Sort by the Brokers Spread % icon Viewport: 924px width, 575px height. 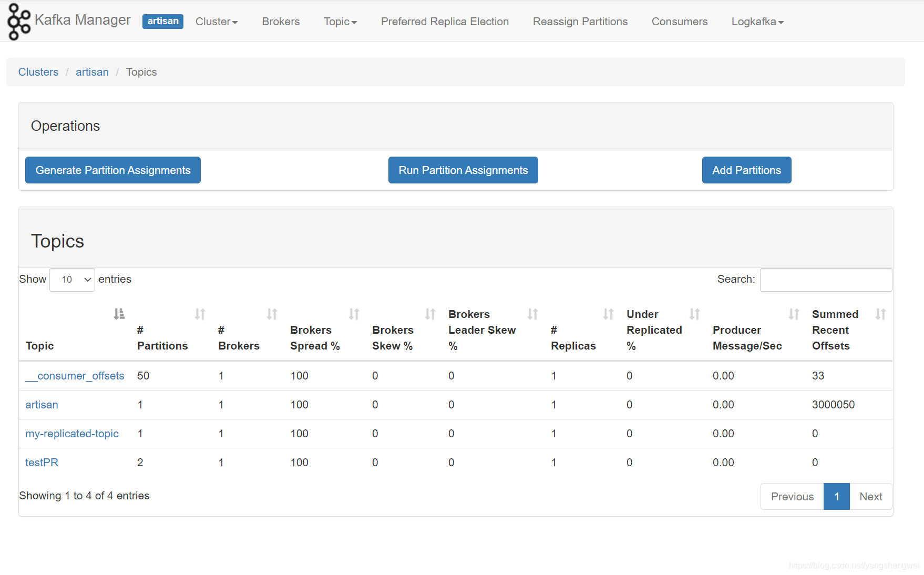[x=354, y=314]
